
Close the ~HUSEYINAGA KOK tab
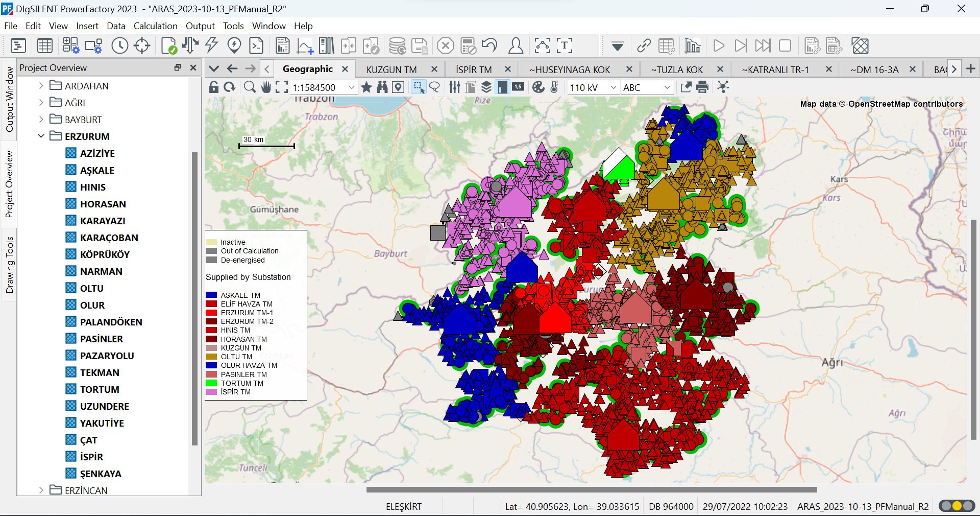(x=629, y=69)
